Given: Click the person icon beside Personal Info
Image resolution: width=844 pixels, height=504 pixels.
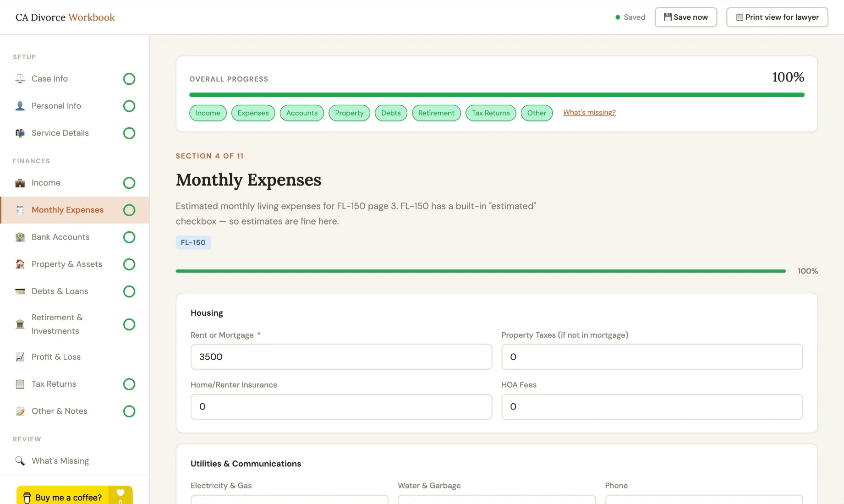Looking at the screenshot, I should pos(20,106).
